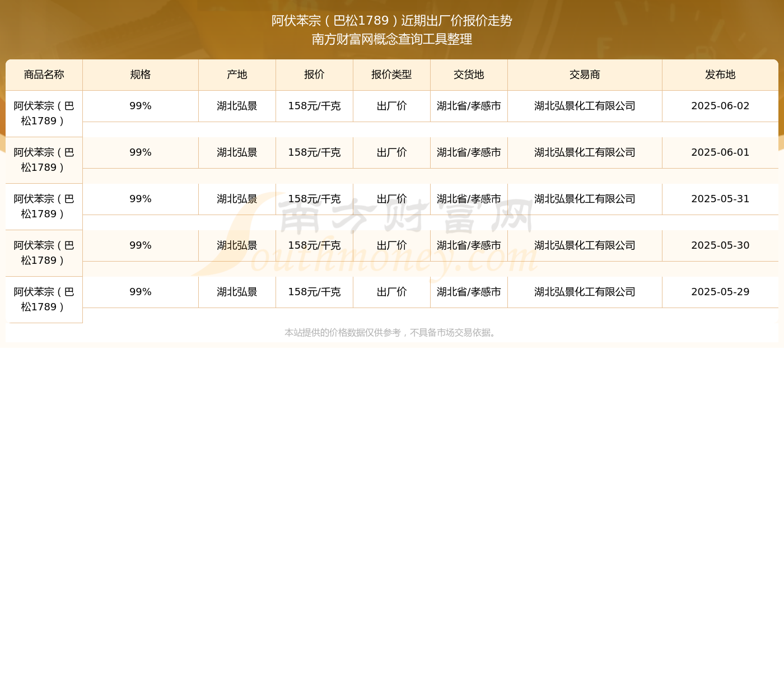The image size is (784, 675).
Task: Click the 报价类型 column header
Action: (391, 75)
